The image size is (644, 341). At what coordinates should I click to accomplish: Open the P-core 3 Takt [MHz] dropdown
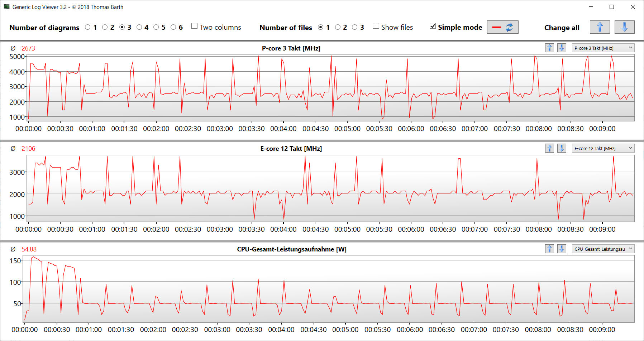[603, 48]
